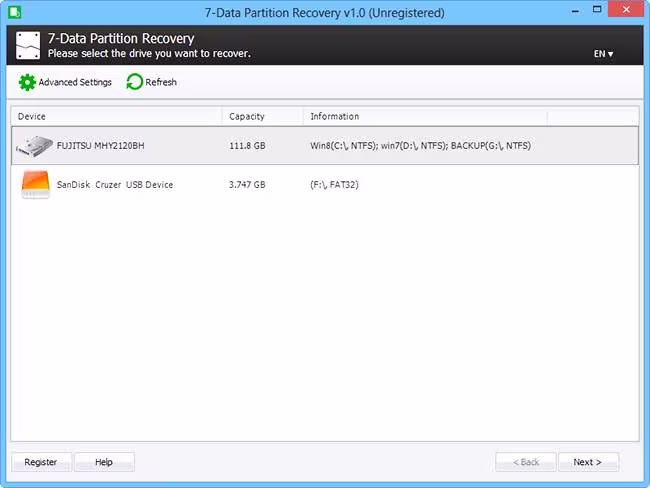Refresh the drive list via toolbar label

[161, 82]
